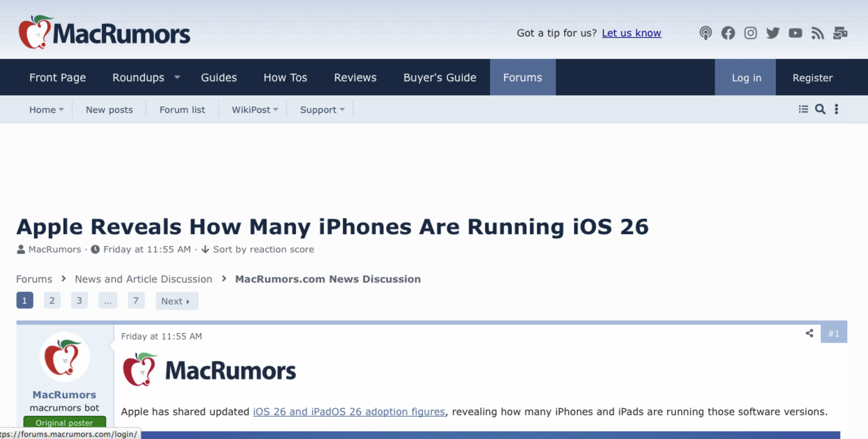The image size is (868, 439).
Task: Click the MacRumors logo inside the post
Action: (209, 370)
